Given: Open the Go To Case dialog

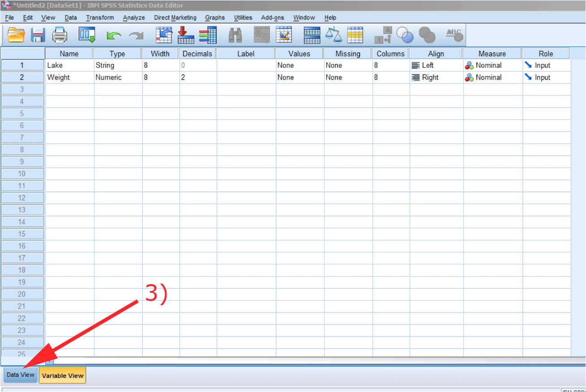Looking at the screenshot, I should click(x=163, y=34).
